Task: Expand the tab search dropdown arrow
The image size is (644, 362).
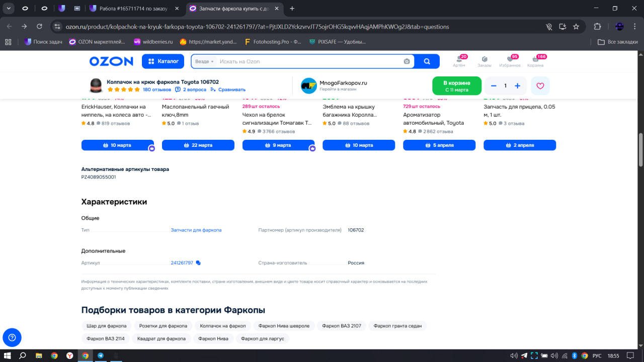Action: click(9, 9)
